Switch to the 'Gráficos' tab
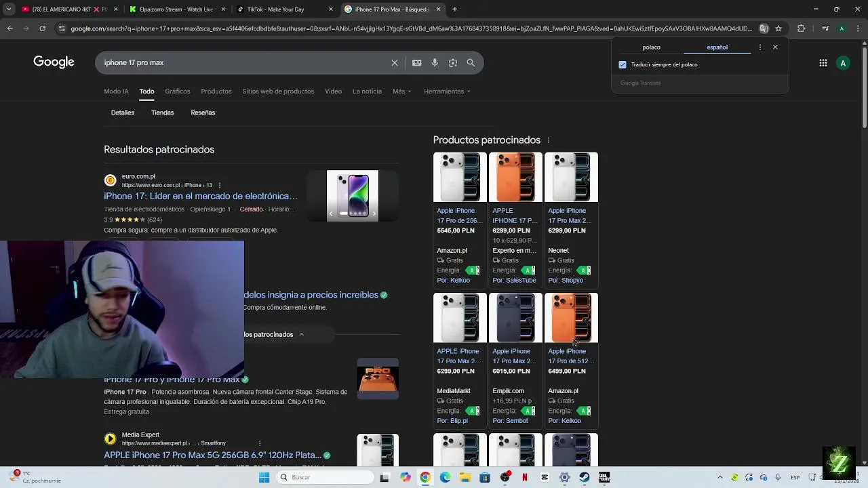The image size is (868, 488). pyautogui.click(x=177, y=91)
